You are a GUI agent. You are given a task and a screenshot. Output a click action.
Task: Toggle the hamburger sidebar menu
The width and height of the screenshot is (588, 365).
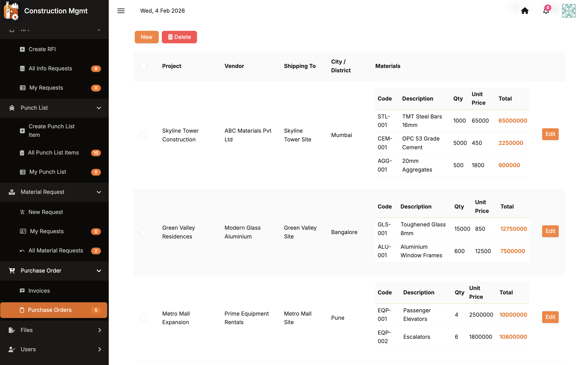point(121,11)
